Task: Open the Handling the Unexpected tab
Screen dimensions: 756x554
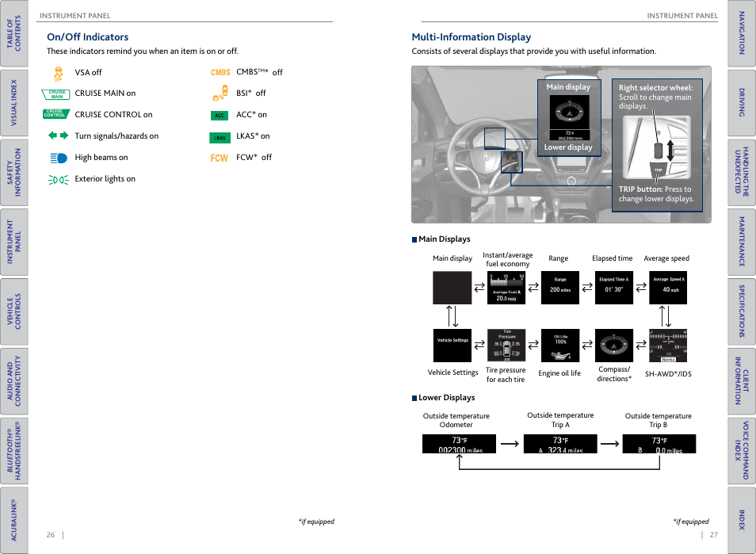Action: click(x=742, y=172)
